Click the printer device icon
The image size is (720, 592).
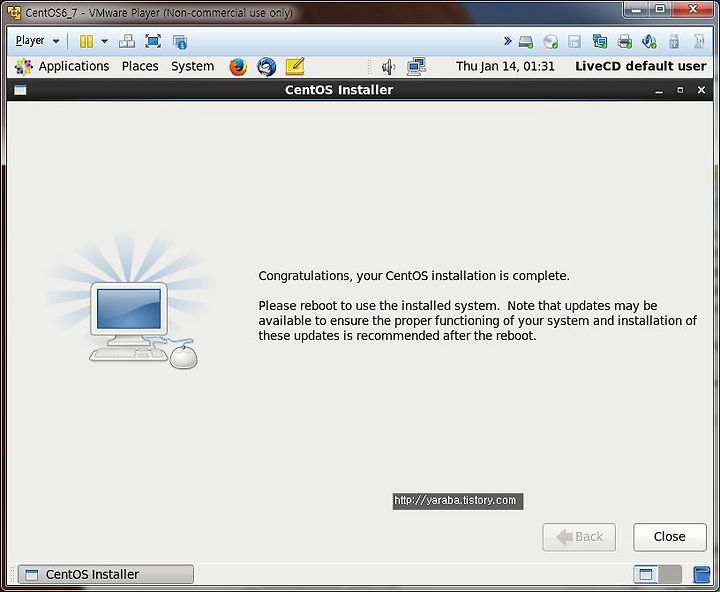click(624, 42)
